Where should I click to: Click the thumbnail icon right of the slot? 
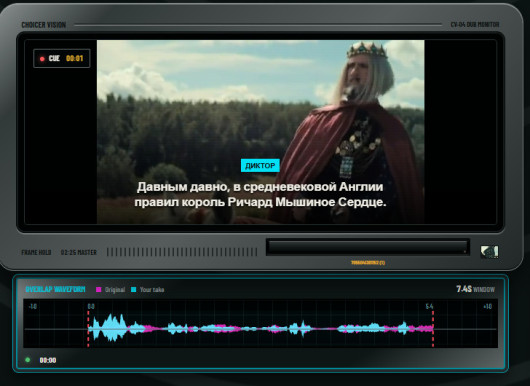coord(489,252)
